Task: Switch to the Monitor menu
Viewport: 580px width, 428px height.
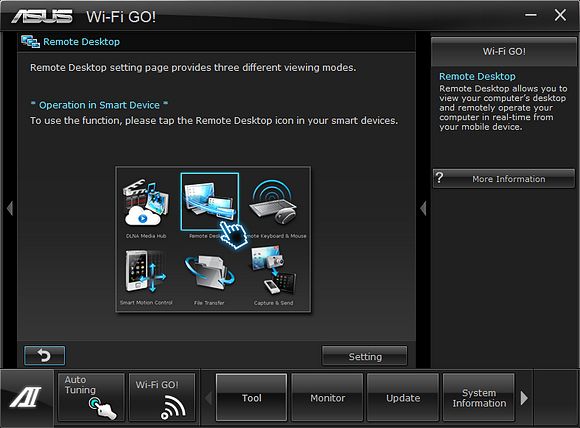Action: [x=327, y=397]
